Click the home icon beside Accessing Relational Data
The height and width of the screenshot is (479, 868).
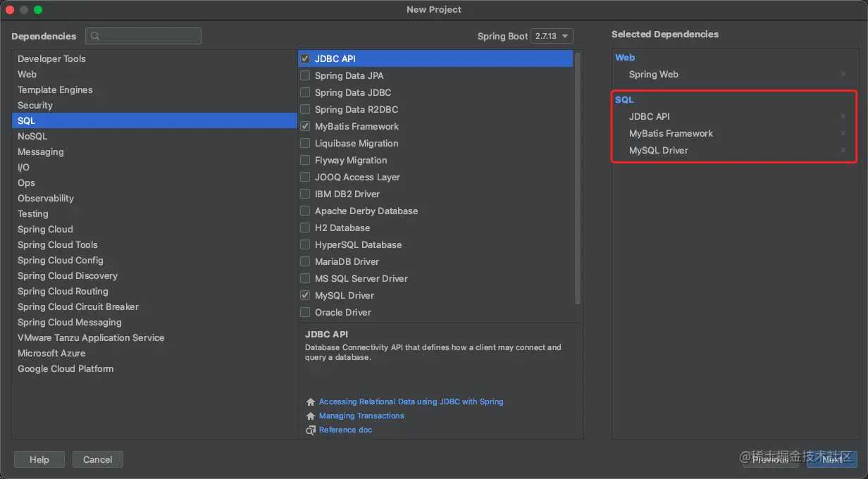pos(311,402)
